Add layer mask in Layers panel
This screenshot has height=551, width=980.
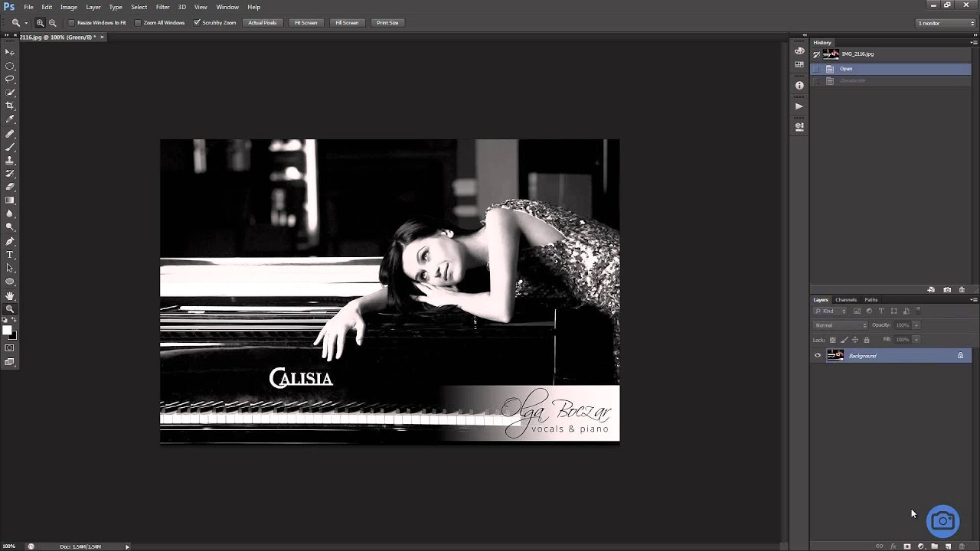[x=907, y=546]
